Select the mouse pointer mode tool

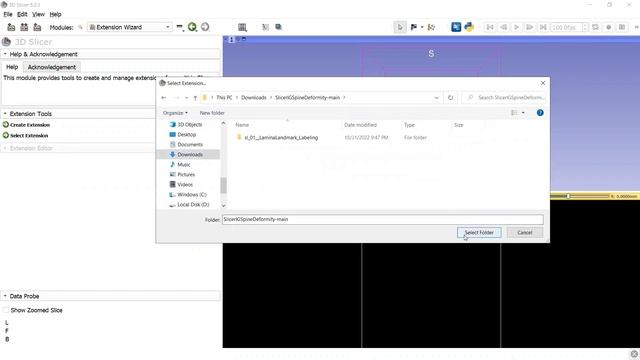tap(400, 27)
